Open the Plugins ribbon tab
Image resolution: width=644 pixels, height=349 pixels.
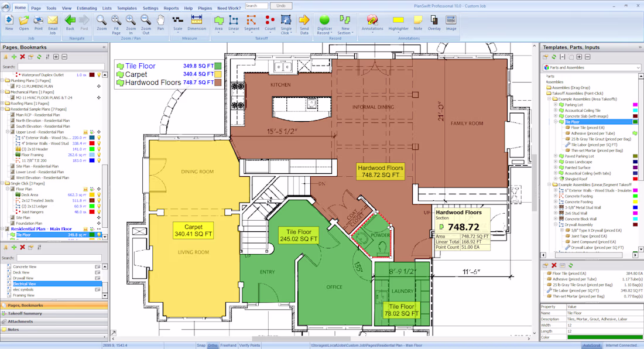click(x=204, y=8)
